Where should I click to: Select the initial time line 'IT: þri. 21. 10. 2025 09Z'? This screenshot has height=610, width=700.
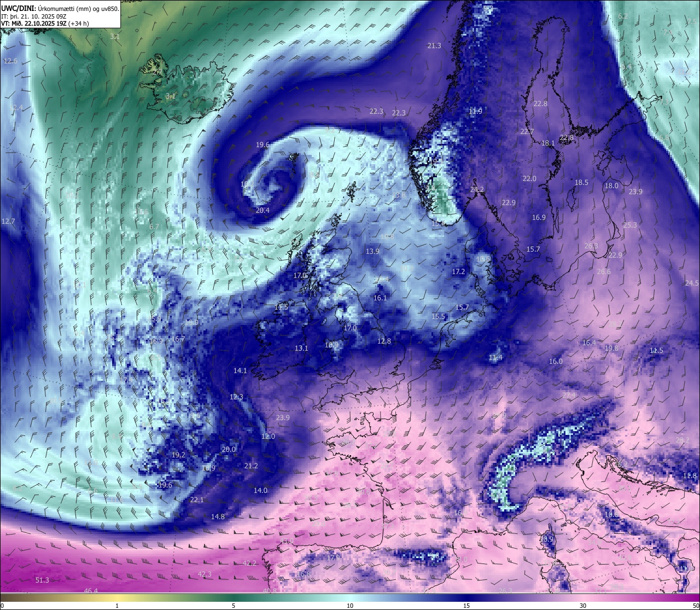(34, 16)
